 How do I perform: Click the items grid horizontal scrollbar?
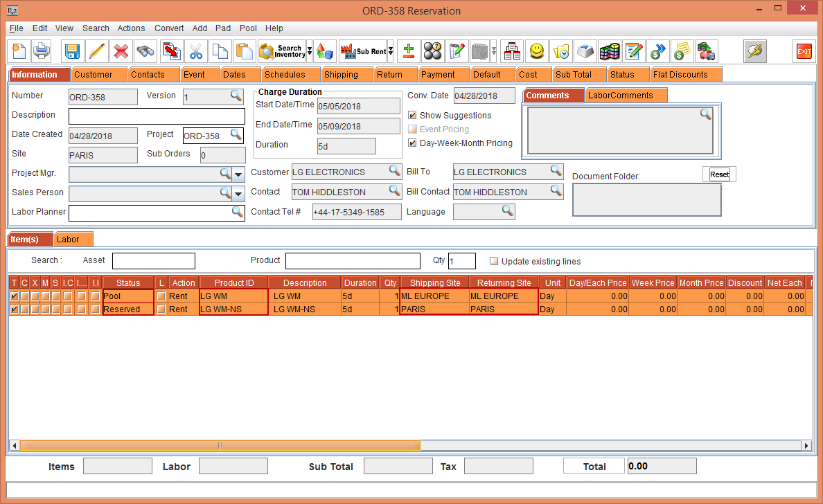[220, 446]
